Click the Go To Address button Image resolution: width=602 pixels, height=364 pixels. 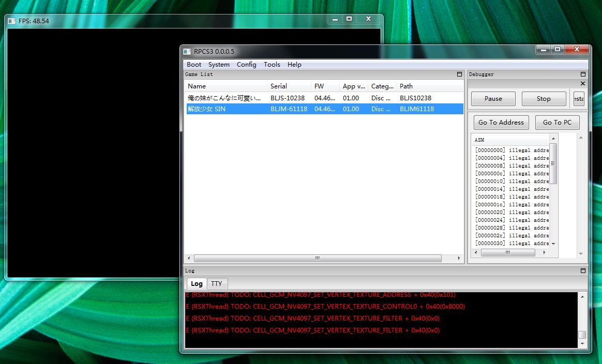[x=501, y=123]
